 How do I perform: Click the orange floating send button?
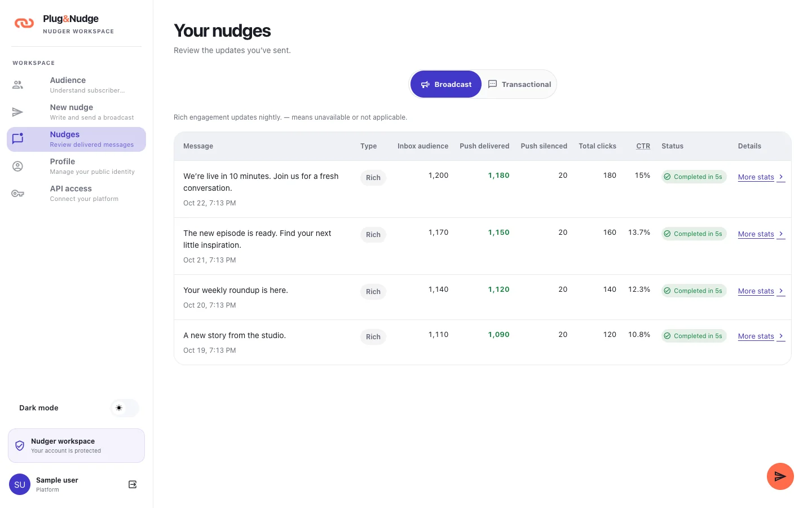click(780, 476)
